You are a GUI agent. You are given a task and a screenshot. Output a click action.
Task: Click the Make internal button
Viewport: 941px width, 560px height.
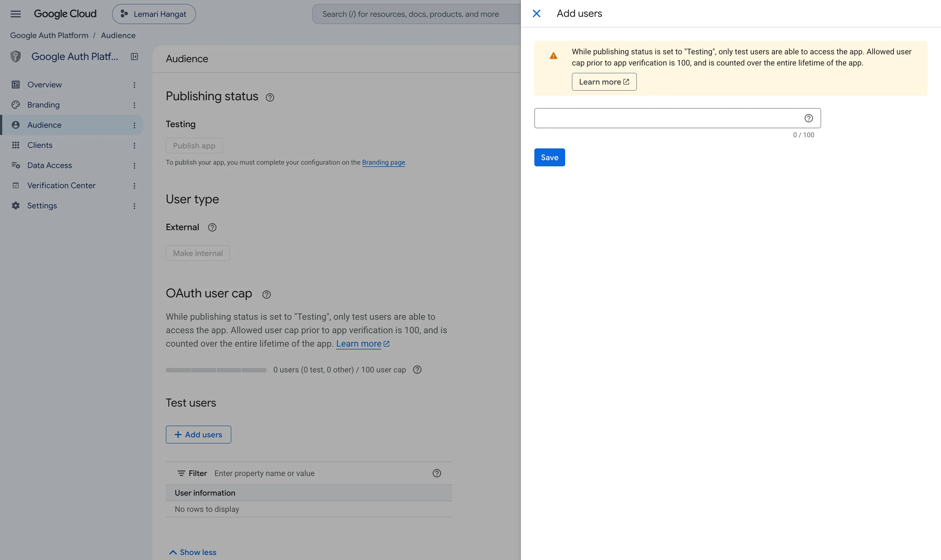coord(198,253)
